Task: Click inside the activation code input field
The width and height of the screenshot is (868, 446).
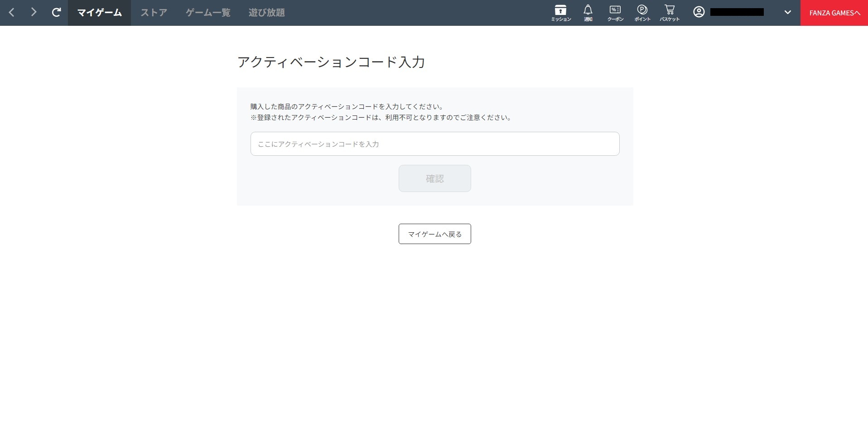Action: tap(434, 144)
